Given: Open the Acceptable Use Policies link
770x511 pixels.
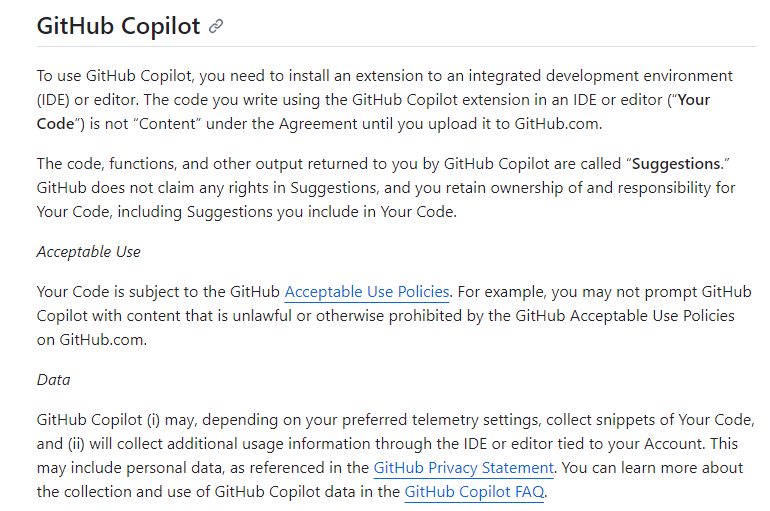Looking at the screenshot, I should [367, 292].
